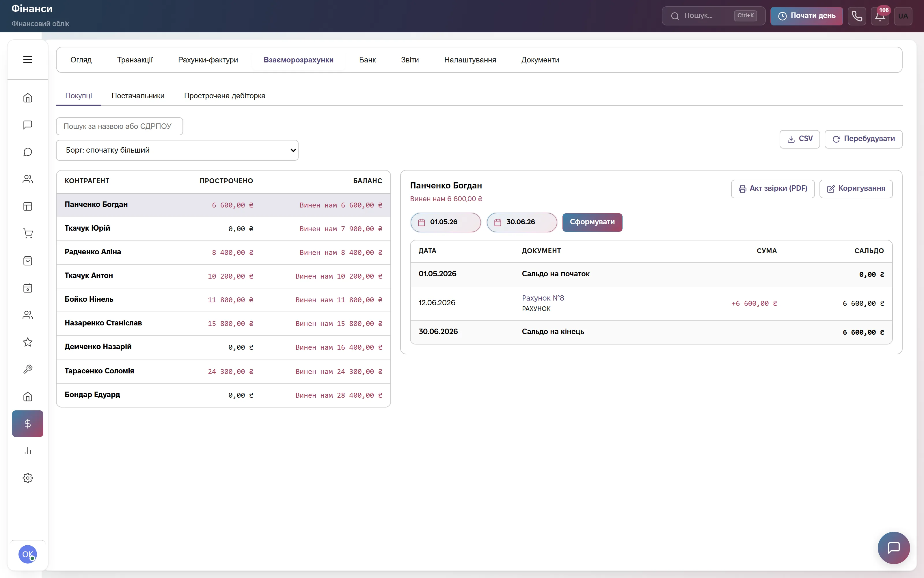
Task: Click the Перебудувати button
Action: [x=863, y=139]
